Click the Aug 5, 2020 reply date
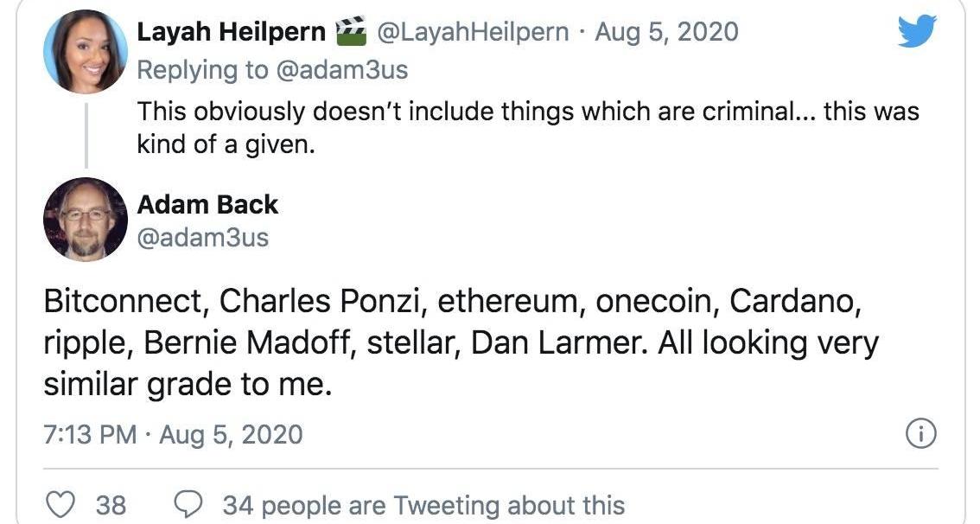980x524 pixels. pos(666,32)
